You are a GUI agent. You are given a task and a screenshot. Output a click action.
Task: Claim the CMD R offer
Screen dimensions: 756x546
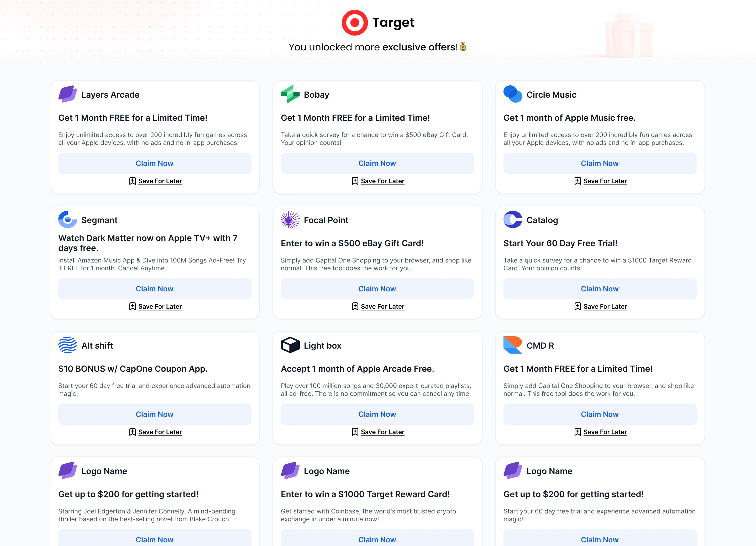tap(600, 414)
